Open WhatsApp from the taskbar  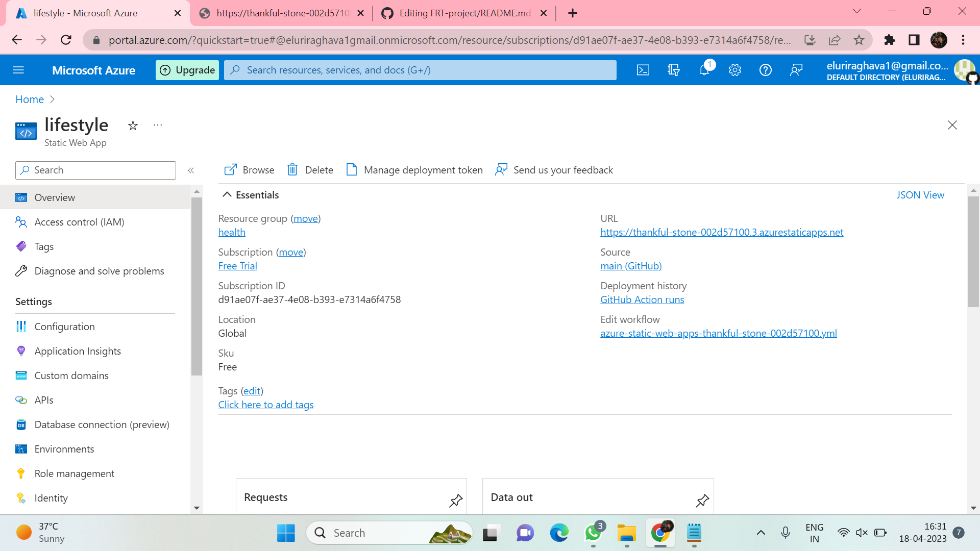pos(593,533)
